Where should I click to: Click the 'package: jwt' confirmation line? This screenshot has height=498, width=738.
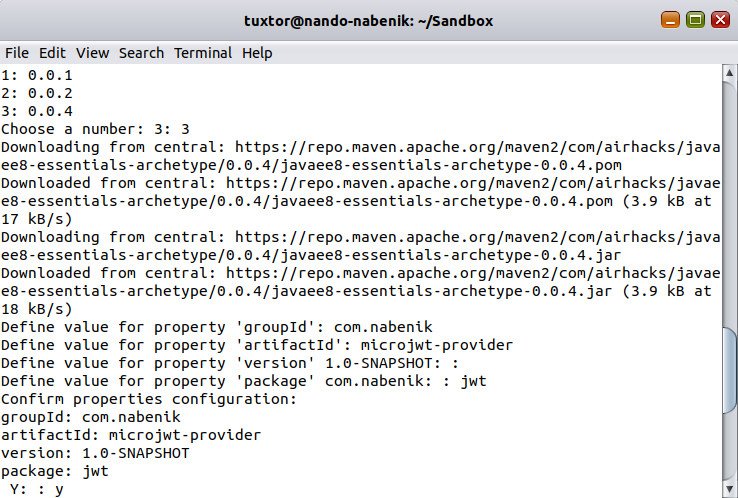click(x=54, y=471)
